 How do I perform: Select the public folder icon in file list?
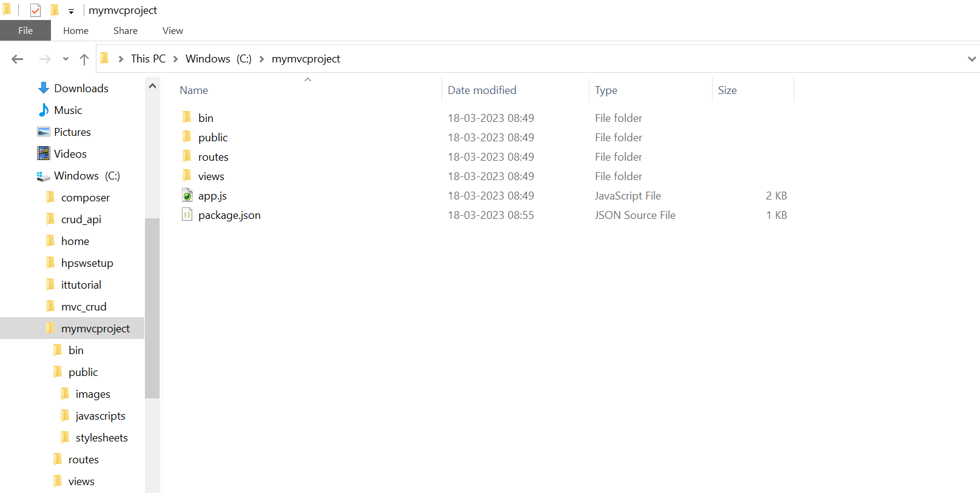click(187, 136)
